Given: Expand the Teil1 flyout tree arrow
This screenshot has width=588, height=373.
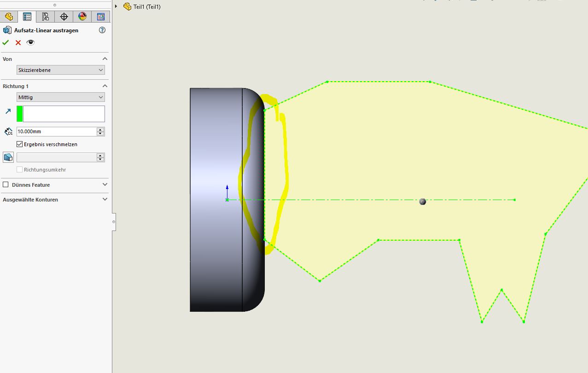Looking at the screenshot, I should pos(116,6).
